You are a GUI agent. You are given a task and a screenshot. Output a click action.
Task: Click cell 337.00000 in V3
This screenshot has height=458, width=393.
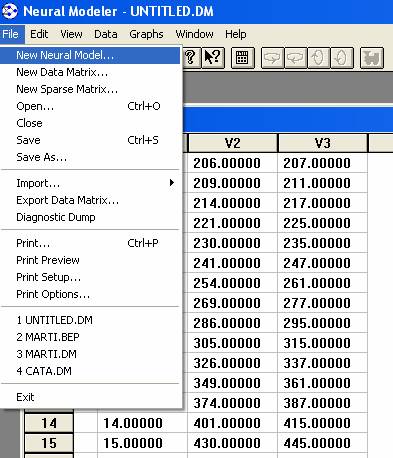tap(322, 363)
